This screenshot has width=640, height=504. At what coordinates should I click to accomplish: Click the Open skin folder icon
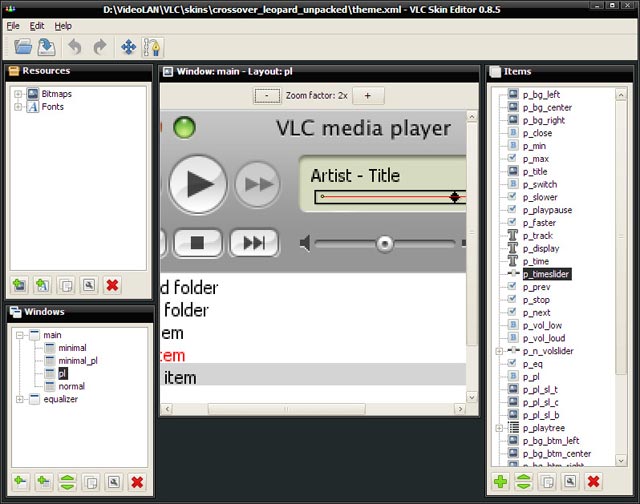(22, 47)
